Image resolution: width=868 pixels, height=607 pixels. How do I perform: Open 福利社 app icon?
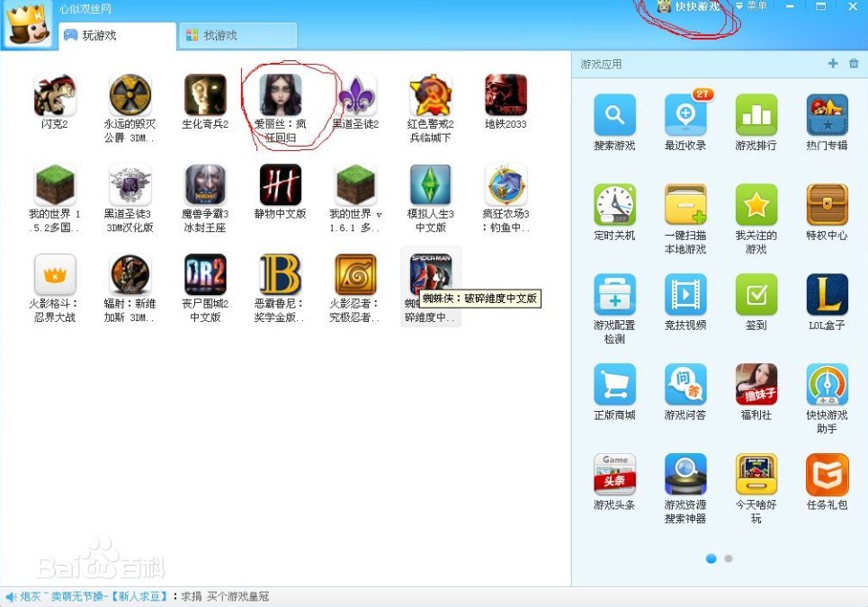pos(756,384)
